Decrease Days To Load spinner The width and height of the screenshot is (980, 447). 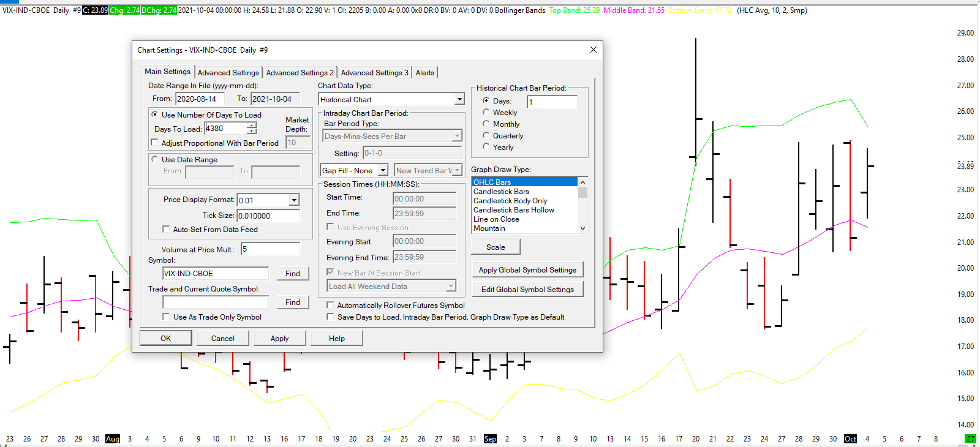pyautogui.click(x=251, y=132)
